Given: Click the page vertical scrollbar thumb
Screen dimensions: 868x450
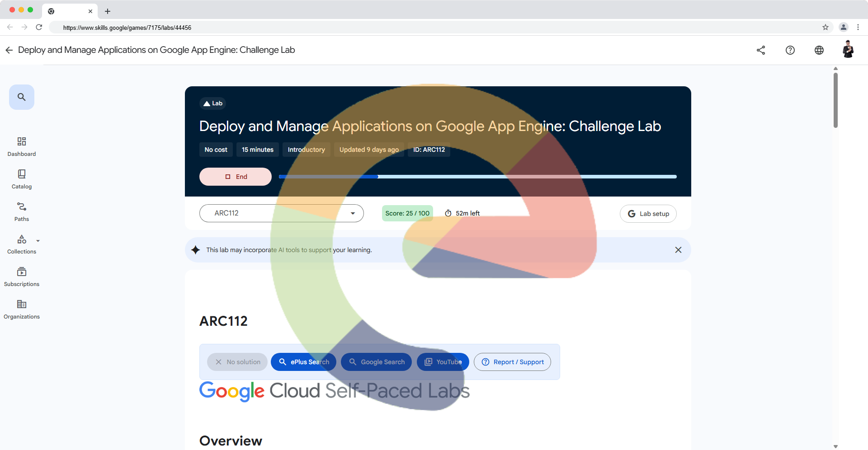Looking at the screenshot, I should point(835,100).
